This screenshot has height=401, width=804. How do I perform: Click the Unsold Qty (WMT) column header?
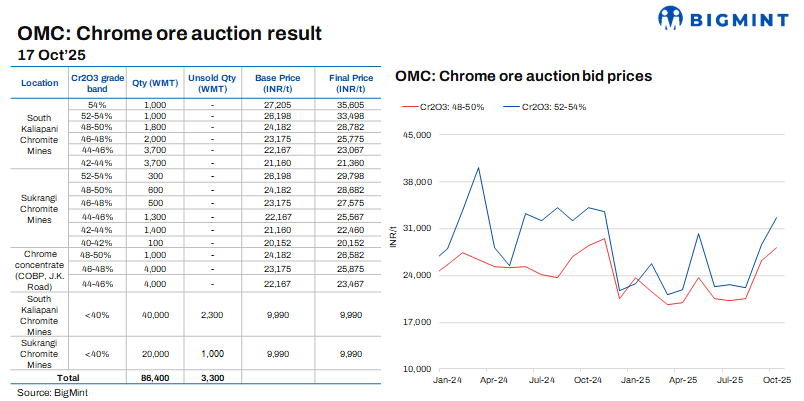pos(212,83)
